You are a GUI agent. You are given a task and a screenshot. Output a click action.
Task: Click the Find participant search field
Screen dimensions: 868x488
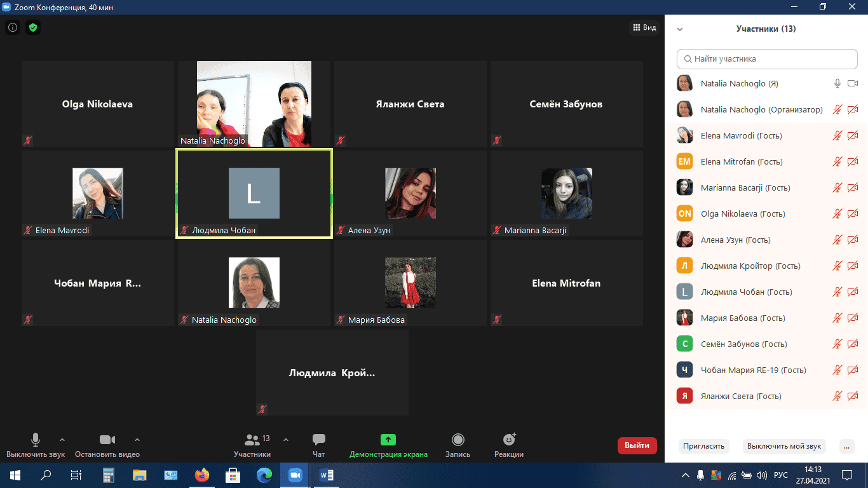(x=767, y=59)
